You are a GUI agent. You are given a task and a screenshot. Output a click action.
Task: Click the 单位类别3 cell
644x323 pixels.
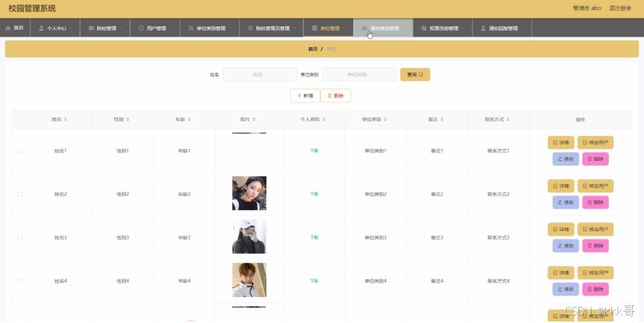tap(375, 237)
